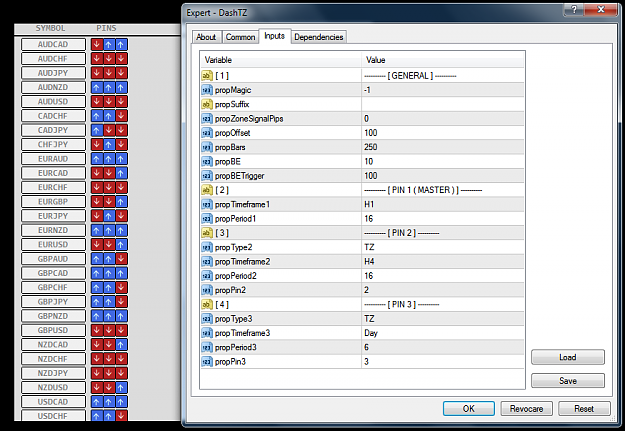Select the propBETrigger row
The image size is (625, 431).
(362, 176)
